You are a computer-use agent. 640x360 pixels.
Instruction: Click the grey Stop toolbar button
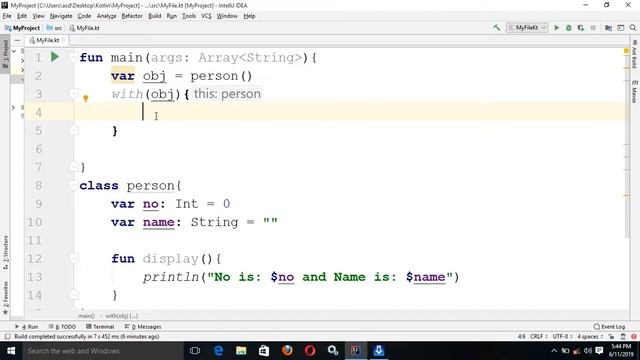[593, 28]
